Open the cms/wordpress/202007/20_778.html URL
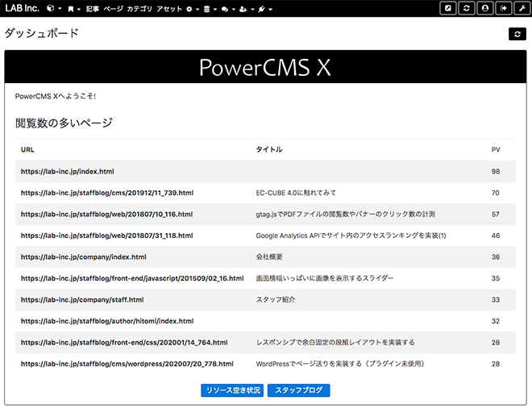The width and height of the screenshot is (532, 409). (127, 364)
